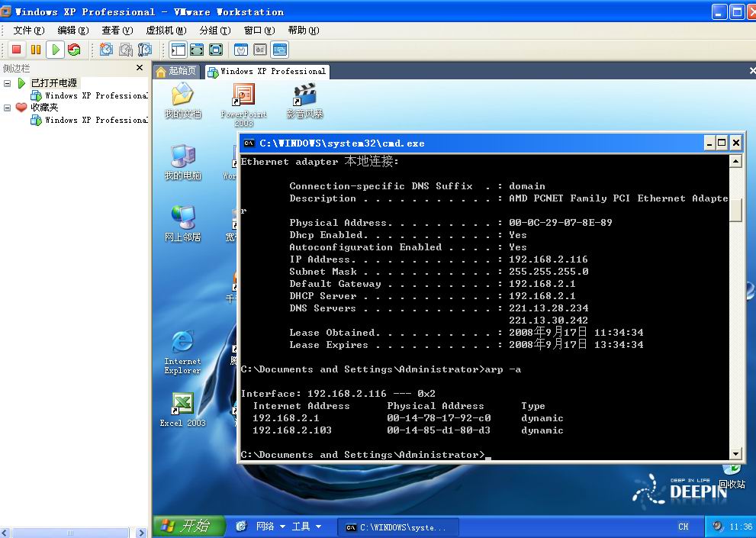Open the snapshot manager toolbar icon
This screenshot has width=756, height=538.
144,50
